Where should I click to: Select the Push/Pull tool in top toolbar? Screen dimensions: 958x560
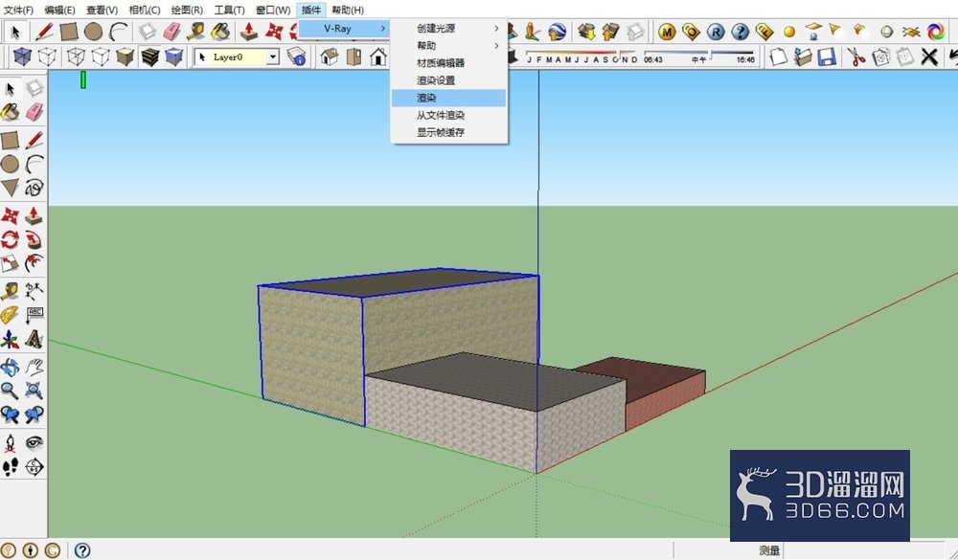[249, 32]
